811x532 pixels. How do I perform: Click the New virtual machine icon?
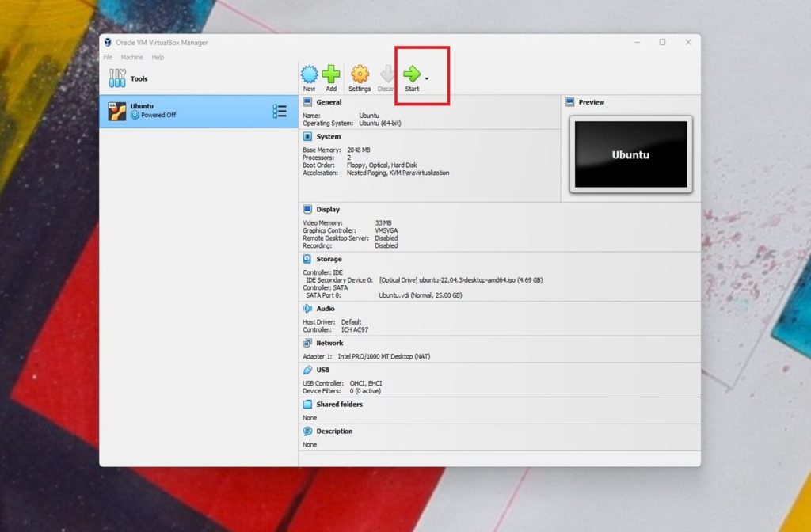310,74
